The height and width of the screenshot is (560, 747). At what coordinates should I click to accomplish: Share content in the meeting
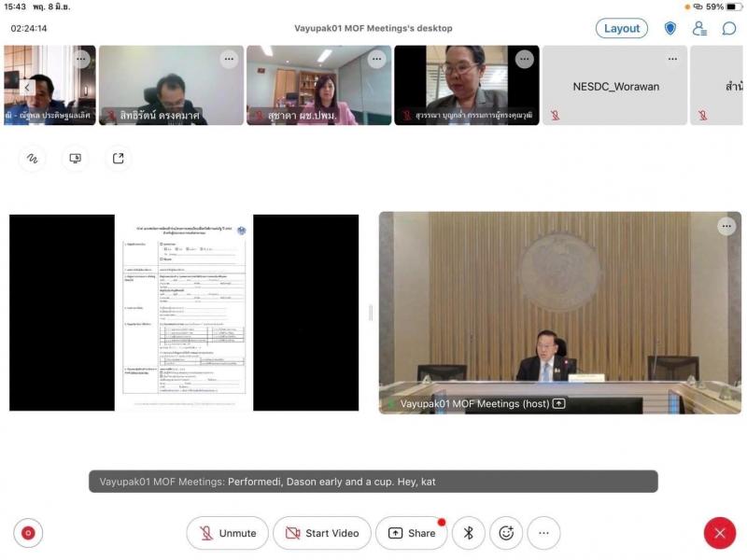coord(412,533)
